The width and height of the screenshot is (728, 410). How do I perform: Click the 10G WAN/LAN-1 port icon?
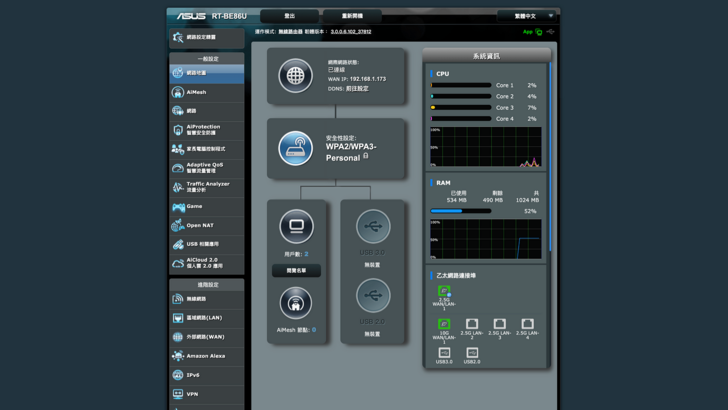point(444,325)
